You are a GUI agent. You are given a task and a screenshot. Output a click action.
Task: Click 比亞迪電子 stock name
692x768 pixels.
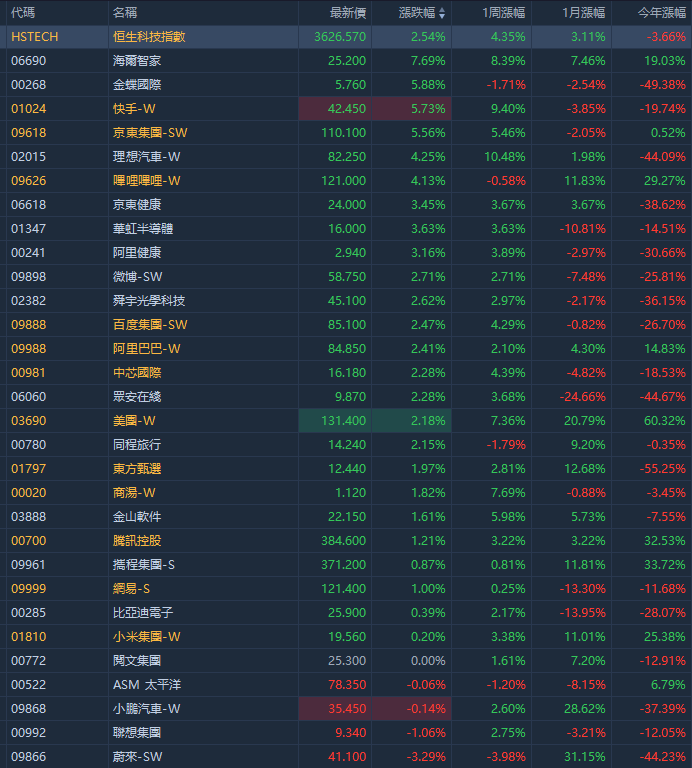(x=143, y=613)
